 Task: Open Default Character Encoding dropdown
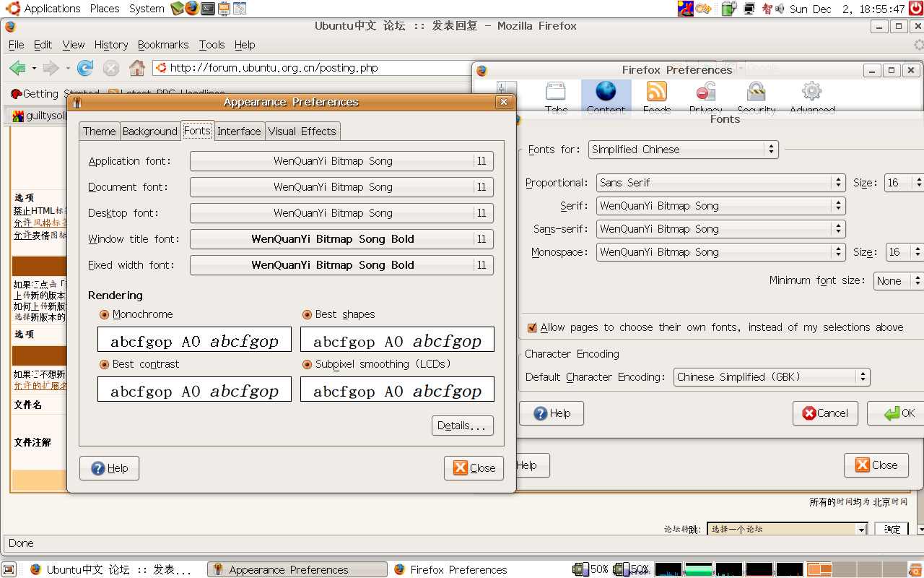[x=772, y=377]
